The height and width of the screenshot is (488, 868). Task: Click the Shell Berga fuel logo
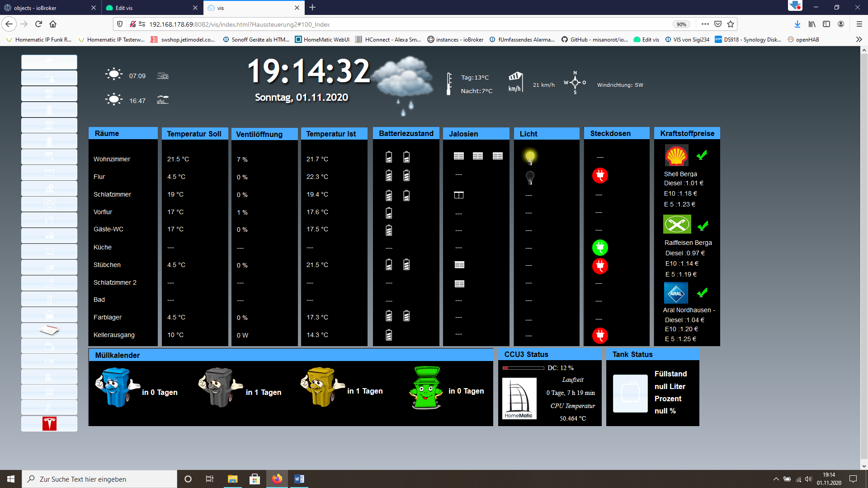click(x=676, y=156)
